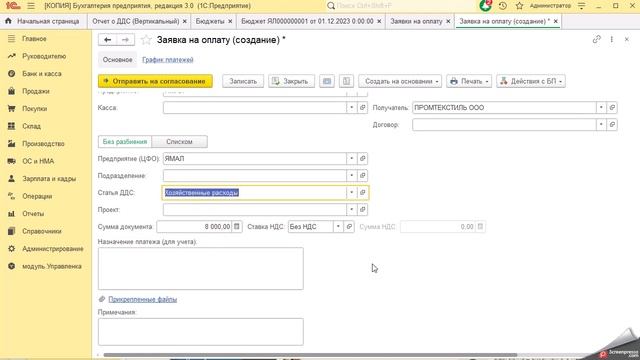Click the search field in title bar
The width and height of the screenshot is (640, 360).
tap(400, 6)
